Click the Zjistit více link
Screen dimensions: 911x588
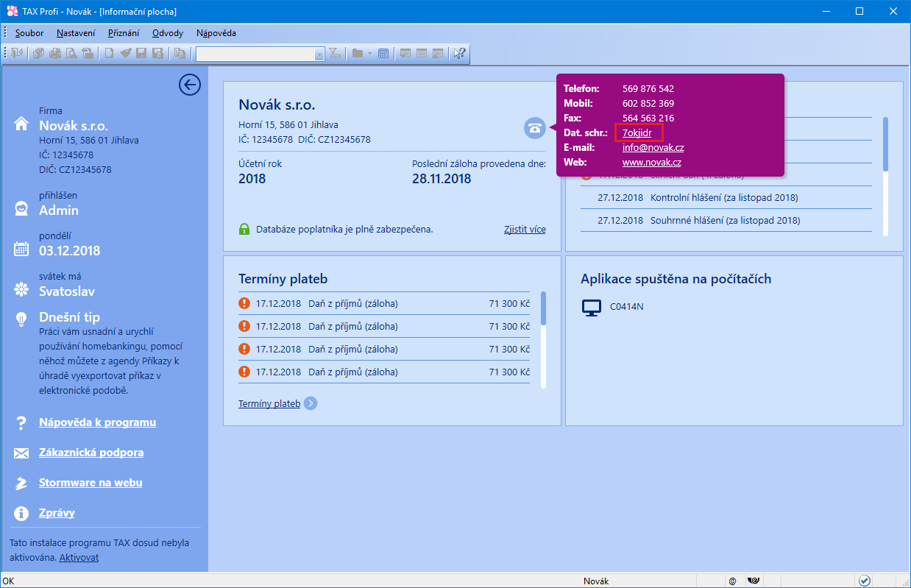tap(525, 229)
